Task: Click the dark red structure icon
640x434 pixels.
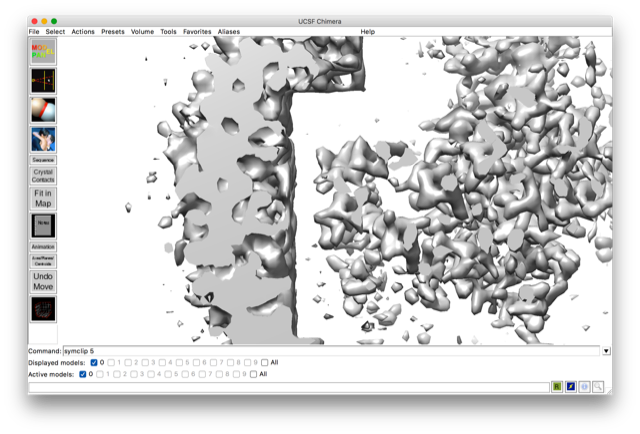Action: [x=43, y=309]
